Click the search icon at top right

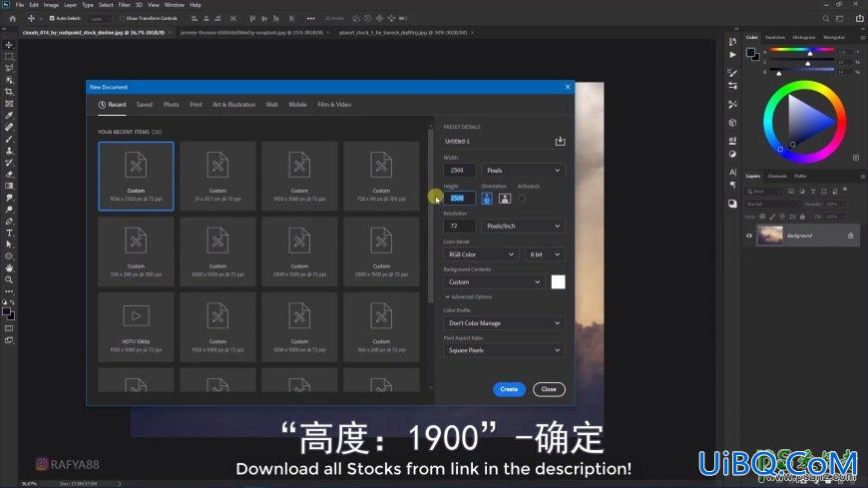825,18
